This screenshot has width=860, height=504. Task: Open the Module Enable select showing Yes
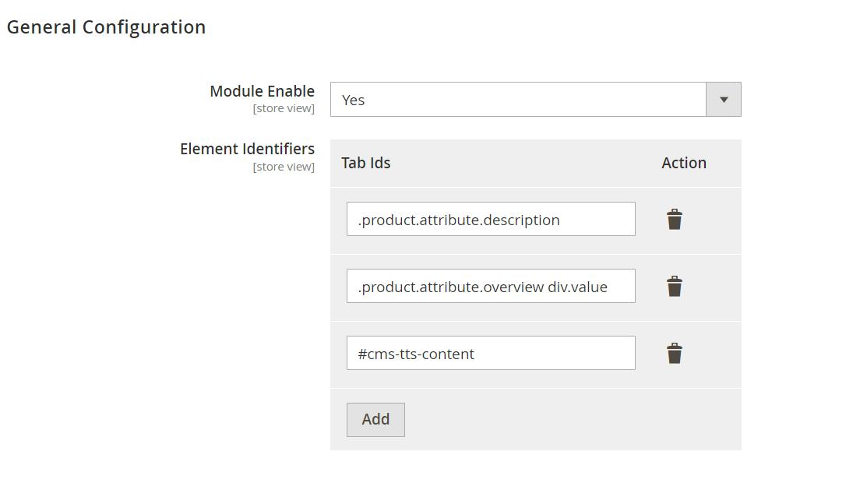click(x=518, y=100)
